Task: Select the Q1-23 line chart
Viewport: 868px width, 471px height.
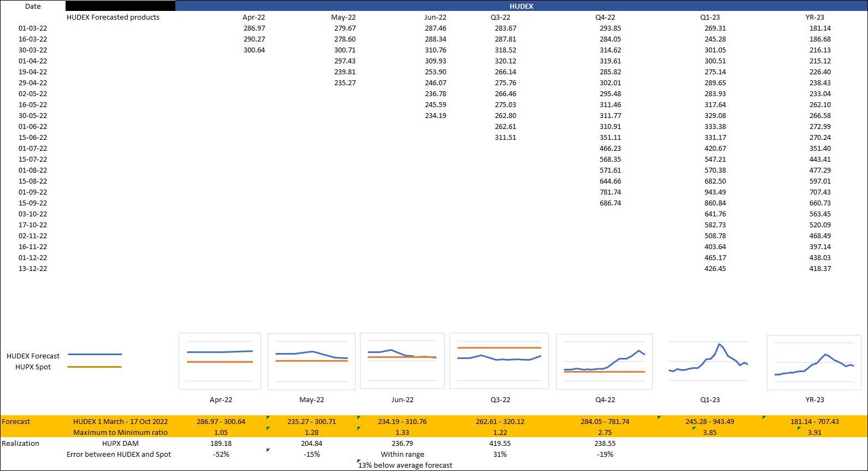Action: pos(709,362)
